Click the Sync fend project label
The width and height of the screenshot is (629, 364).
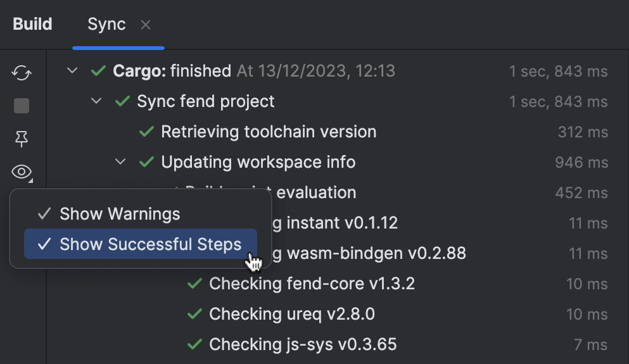[206, 101]
